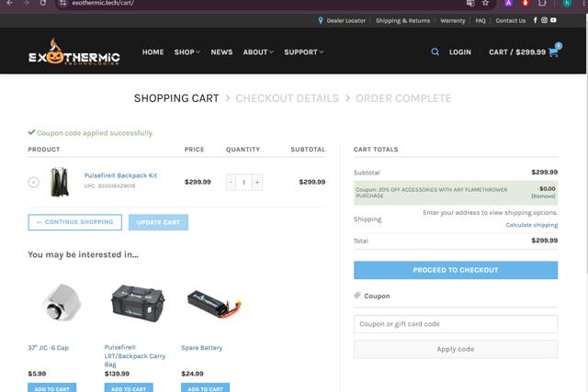Increase Backpack Kit quantity with plus

click(x=257, y=182)
